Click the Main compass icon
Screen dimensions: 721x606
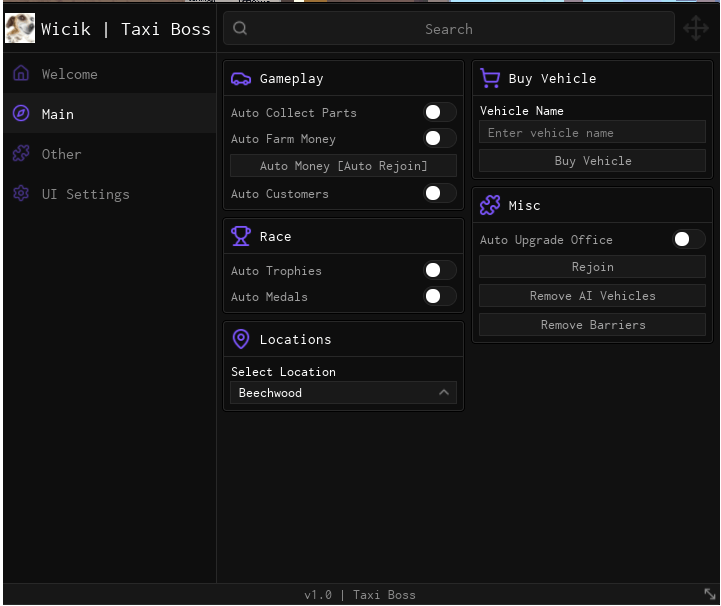21,114
